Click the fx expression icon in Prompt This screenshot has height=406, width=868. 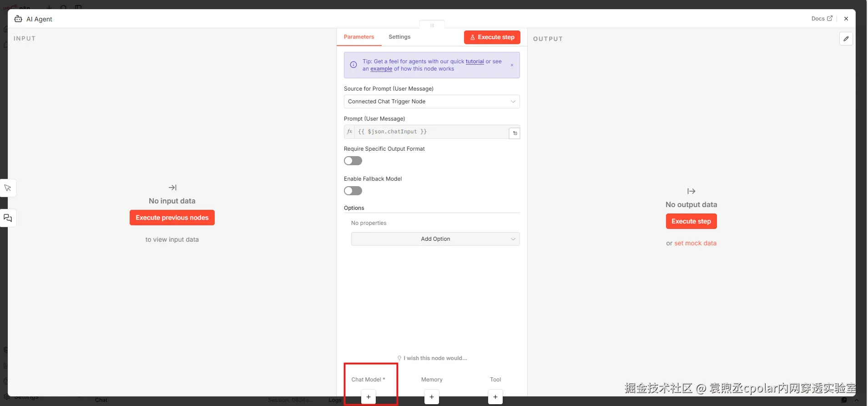(349, 132)
